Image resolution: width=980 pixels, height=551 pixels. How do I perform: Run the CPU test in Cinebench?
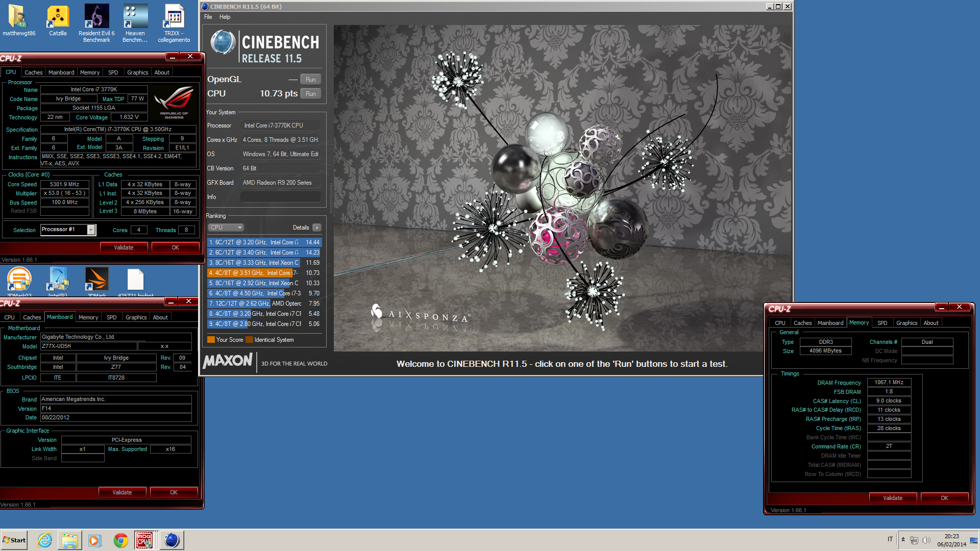310,93
